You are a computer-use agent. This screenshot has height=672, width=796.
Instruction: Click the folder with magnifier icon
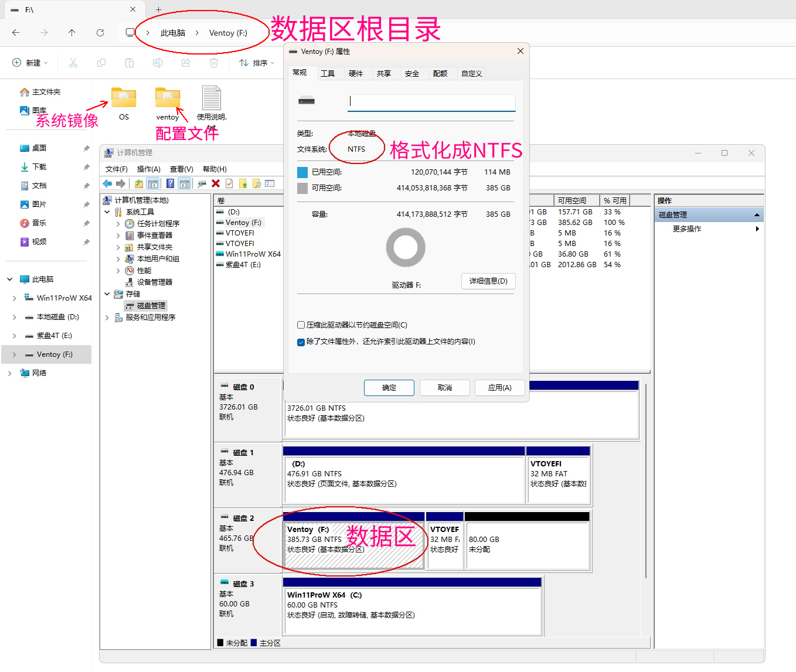click(257, 184)
